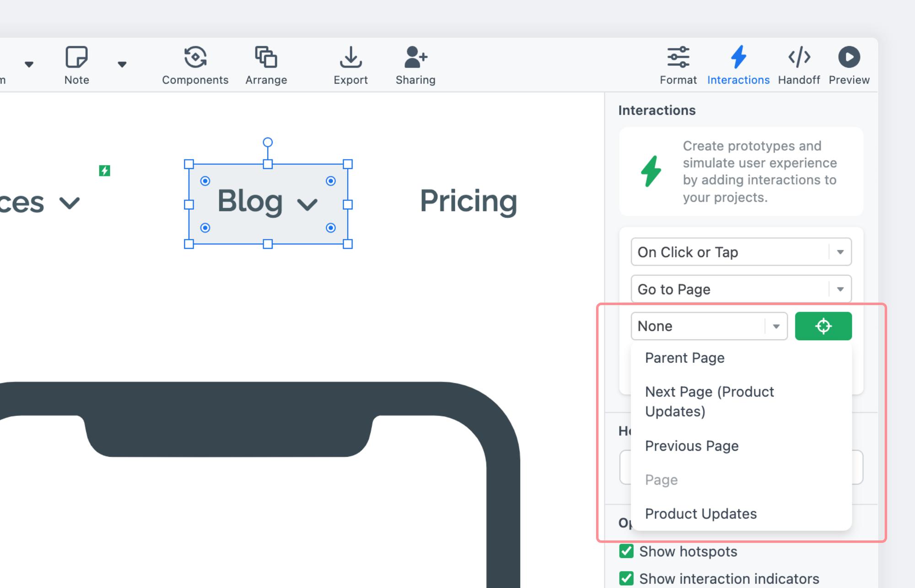Switch to the Format panel

(x=678, y=65)
